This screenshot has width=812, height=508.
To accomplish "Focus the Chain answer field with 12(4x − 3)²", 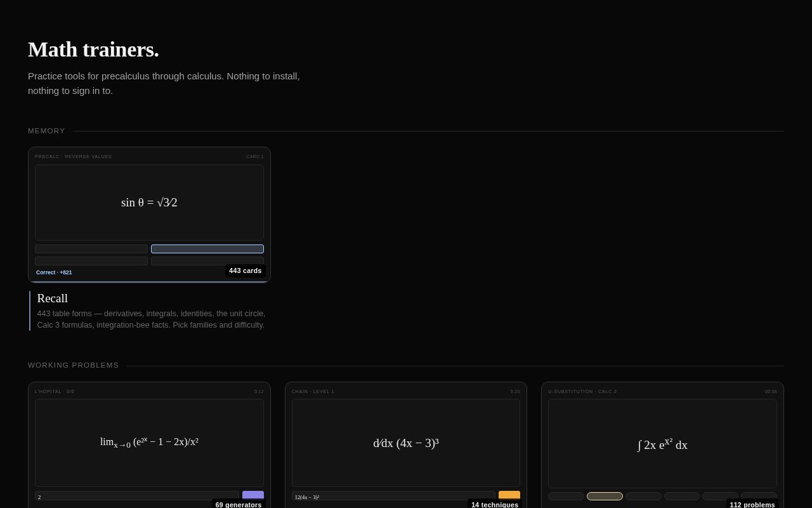I will click(393, 495).
